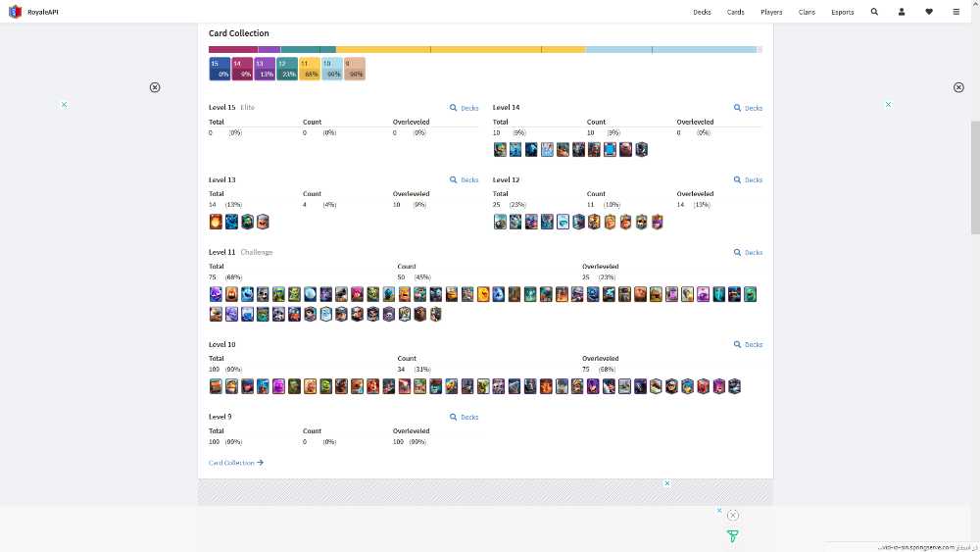Screen dimensions: 980x552
Task: Click the light blue segment of collection bar
Action: click(x=670, y=49)
